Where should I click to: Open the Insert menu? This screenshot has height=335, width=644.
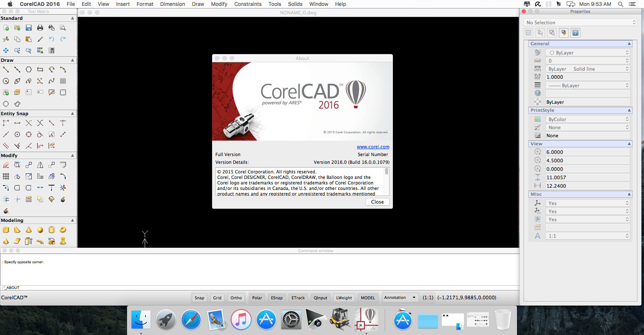(123, 4)
